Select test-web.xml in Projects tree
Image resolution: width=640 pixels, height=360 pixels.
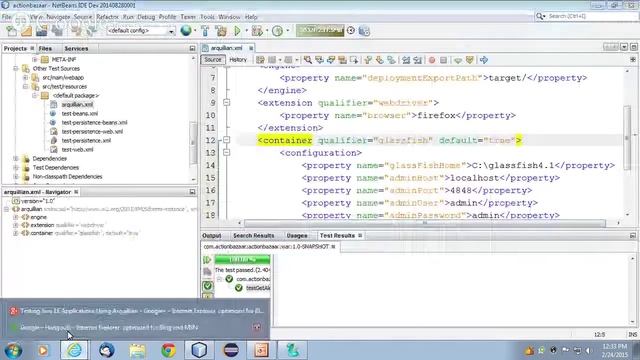click(78, 149)
